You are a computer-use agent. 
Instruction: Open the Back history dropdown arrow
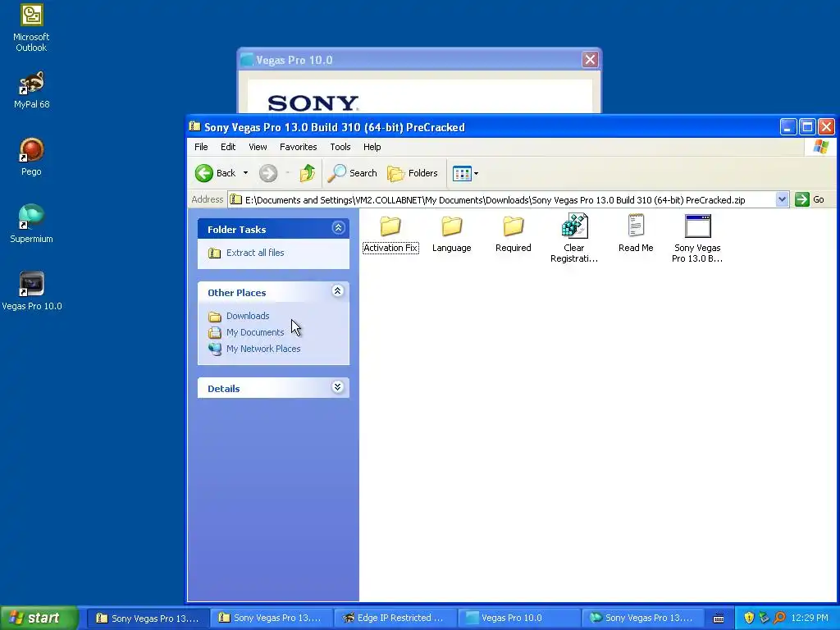pyautogui.click(x=245, y=173)
